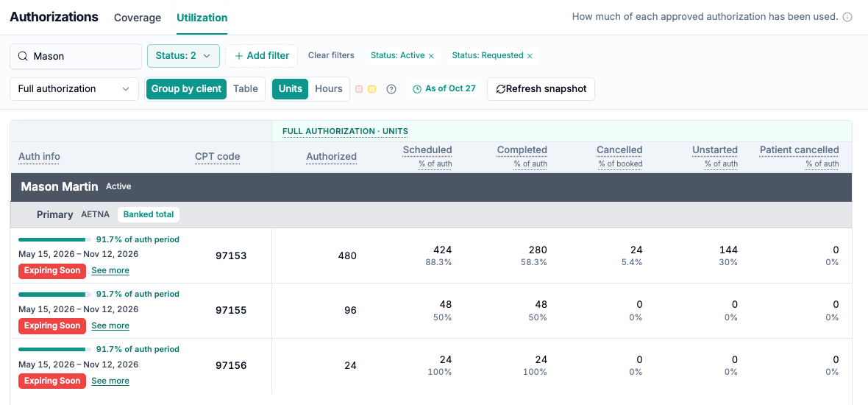Click the Mason Martin client group header
Image resolution: width=868 pixels, height=405 pixels.
[431, 187]
